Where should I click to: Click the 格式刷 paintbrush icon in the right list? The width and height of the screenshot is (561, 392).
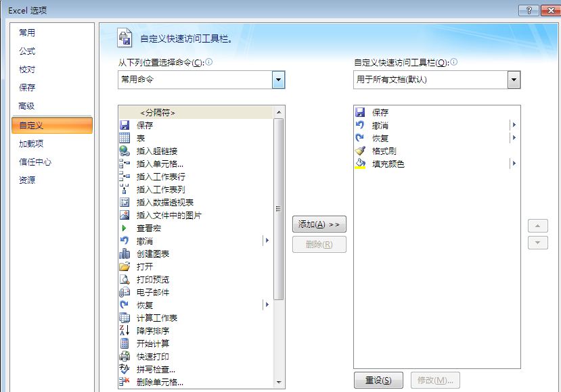pos(360,151)
